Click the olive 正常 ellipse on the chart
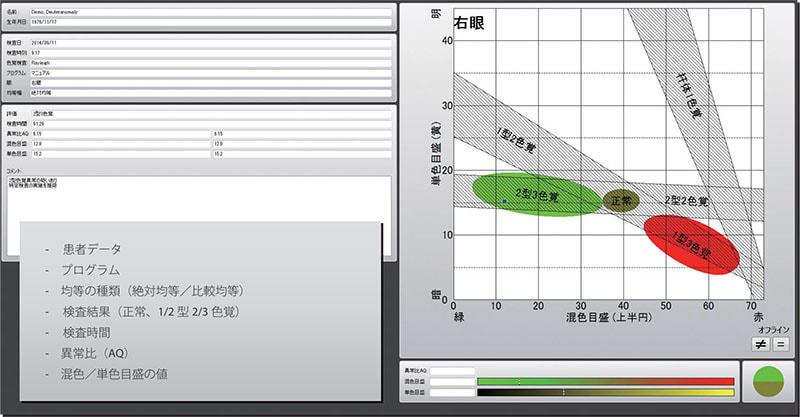The height and width of the screenshot is (417, 800). click(x=620, y=201)
